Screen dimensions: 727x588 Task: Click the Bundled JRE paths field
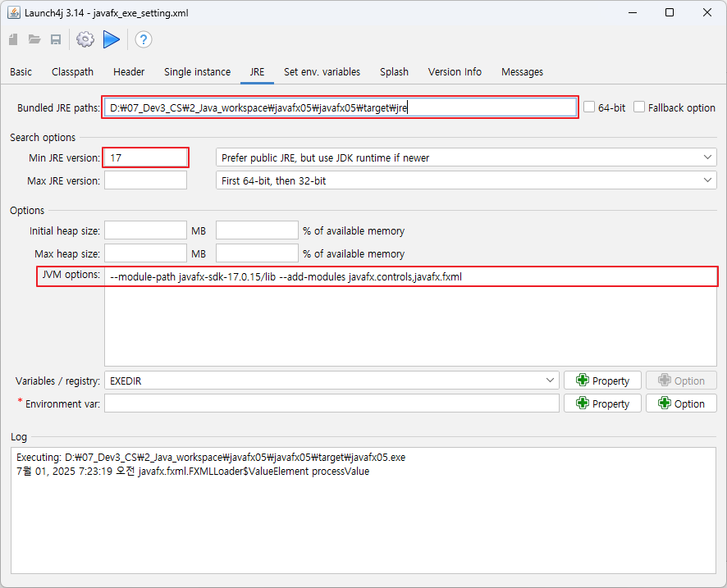click(340, 107)
